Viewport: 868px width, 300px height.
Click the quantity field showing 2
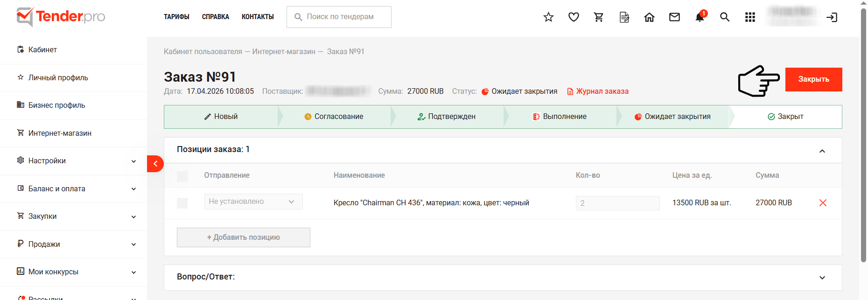[x=617, y=203]
